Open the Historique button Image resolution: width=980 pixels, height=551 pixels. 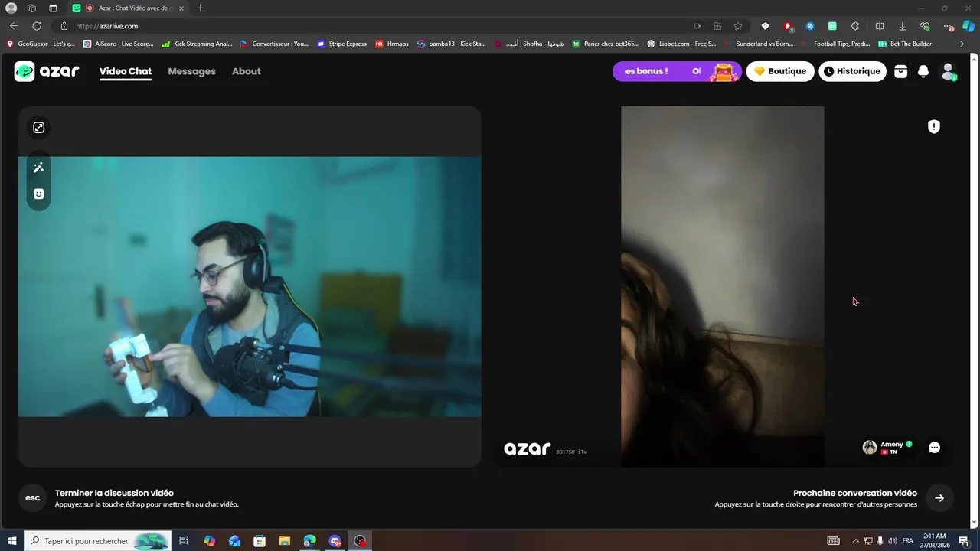coord(852,71)
